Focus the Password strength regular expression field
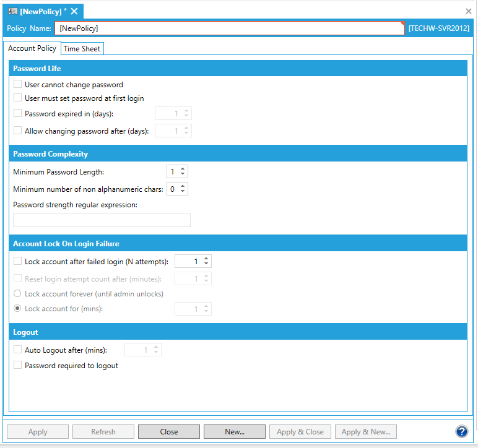The image size is (478, 448). 102,220
